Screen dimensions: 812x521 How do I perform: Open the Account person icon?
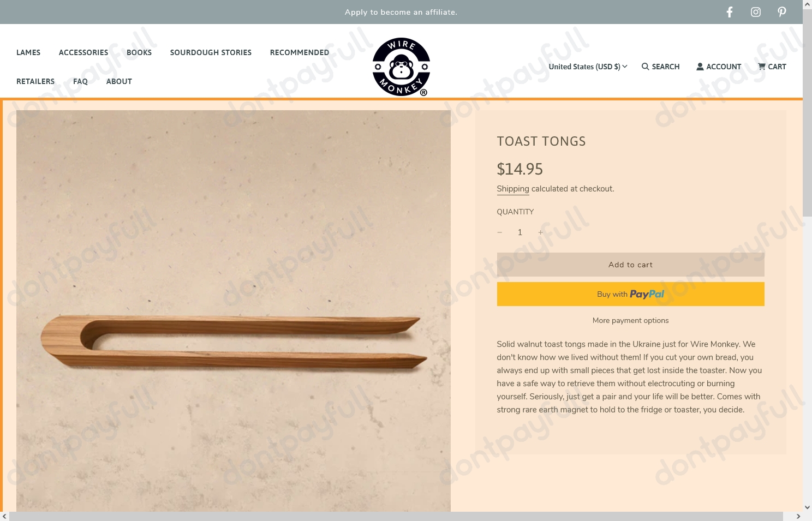tap(700, 67)
